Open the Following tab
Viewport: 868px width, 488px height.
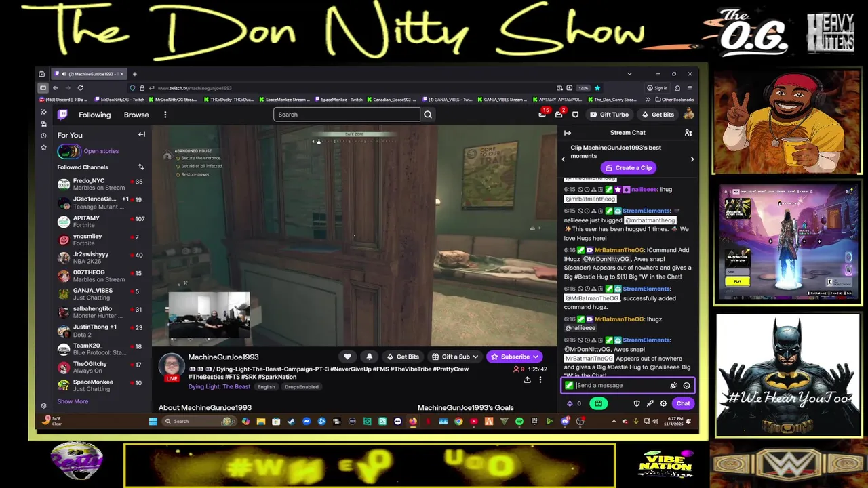[94, 115]
